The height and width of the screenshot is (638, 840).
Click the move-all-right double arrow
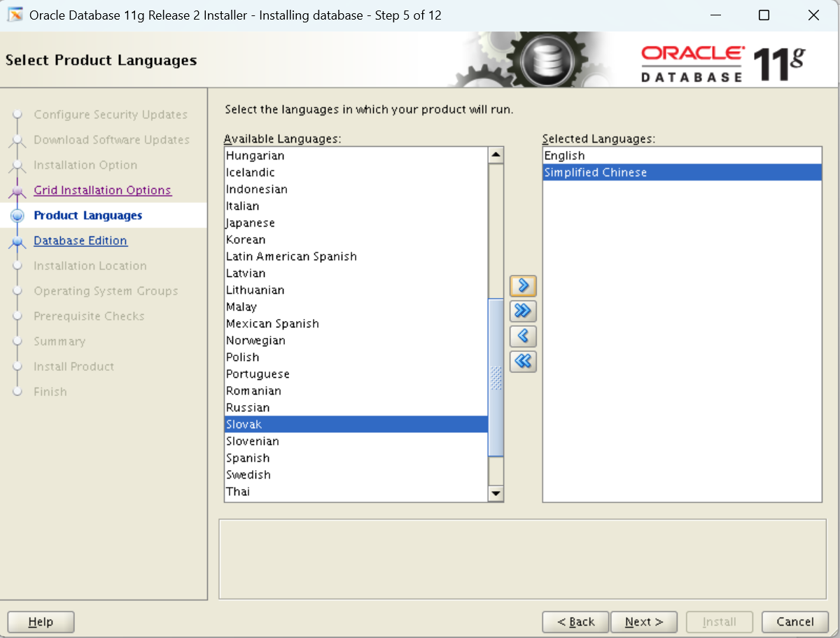click(x=523, y=311)
